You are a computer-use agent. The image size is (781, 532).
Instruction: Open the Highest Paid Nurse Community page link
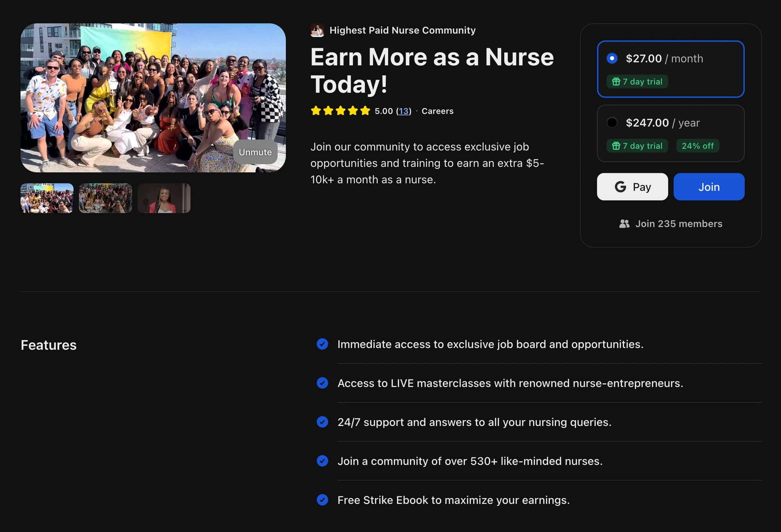click(402, 30)
